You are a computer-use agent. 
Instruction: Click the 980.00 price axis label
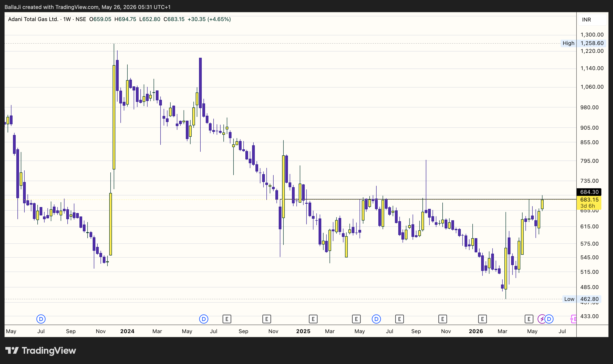[589, 107]
